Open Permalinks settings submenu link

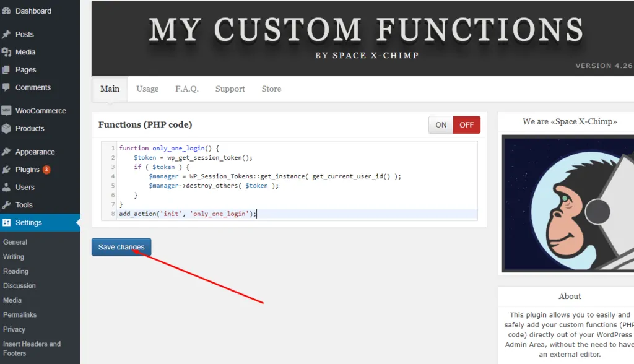[20, 314]
